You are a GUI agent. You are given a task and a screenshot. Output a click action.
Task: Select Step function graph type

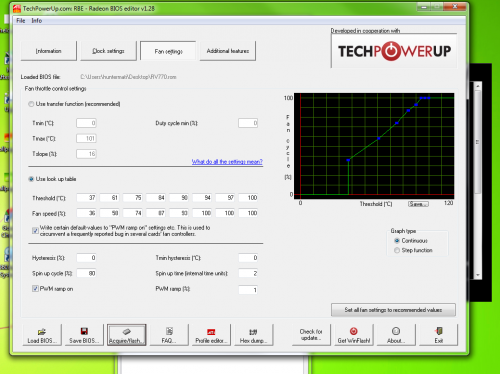(x=397, y=250)
